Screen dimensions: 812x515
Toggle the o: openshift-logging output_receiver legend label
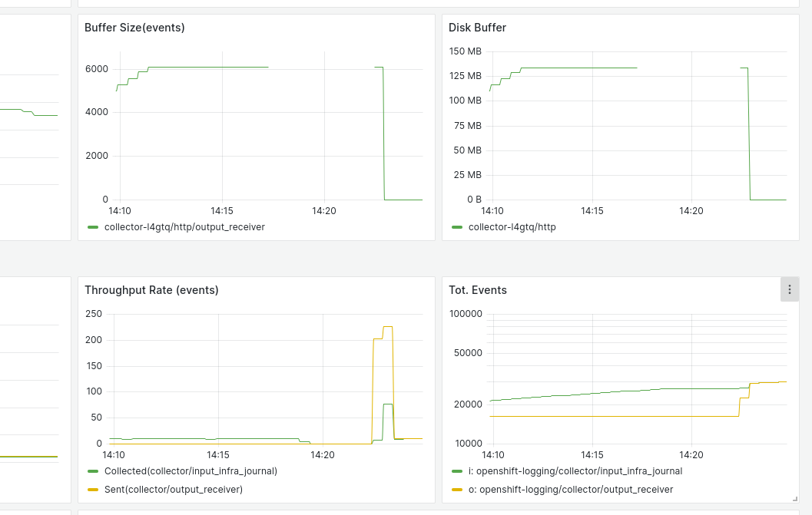point(570,490)
